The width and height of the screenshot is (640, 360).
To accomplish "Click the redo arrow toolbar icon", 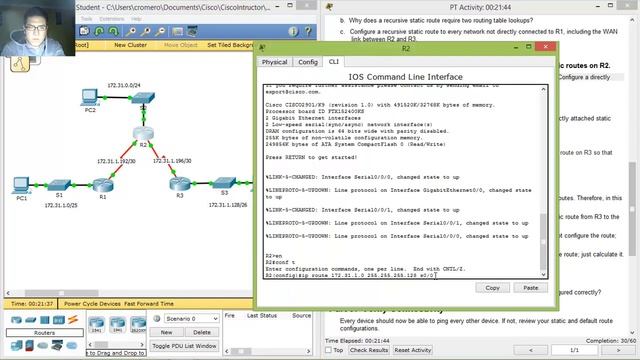I will tap(113, 31).
